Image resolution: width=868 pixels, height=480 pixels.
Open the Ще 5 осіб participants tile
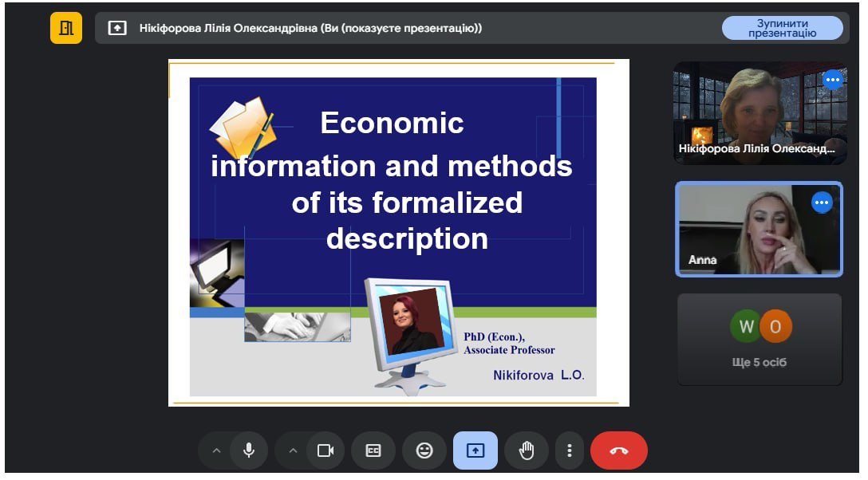point(759,340)
